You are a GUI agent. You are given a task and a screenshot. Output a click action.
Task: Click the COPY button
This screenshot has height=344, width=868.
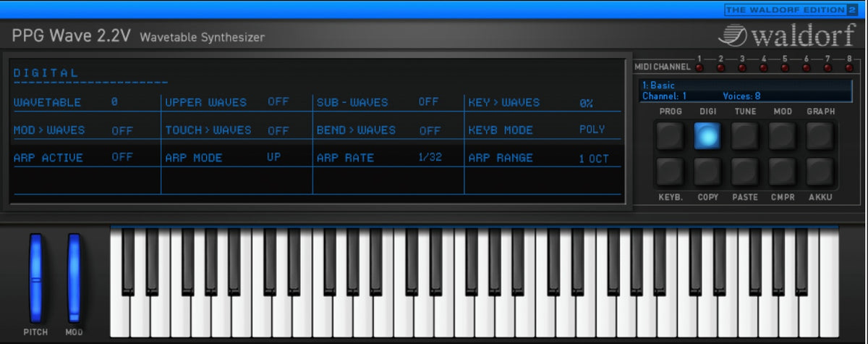707,172
